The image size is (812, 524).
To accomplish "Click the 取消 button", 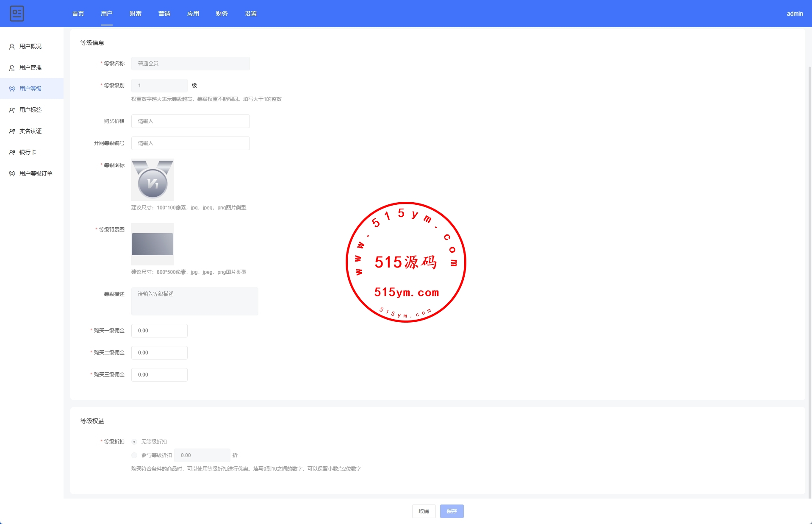I will coord(424,511).
